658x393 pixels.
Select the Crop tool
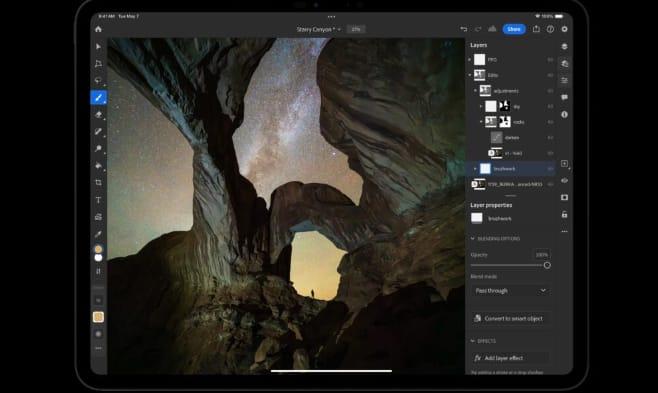coord(98,182)
